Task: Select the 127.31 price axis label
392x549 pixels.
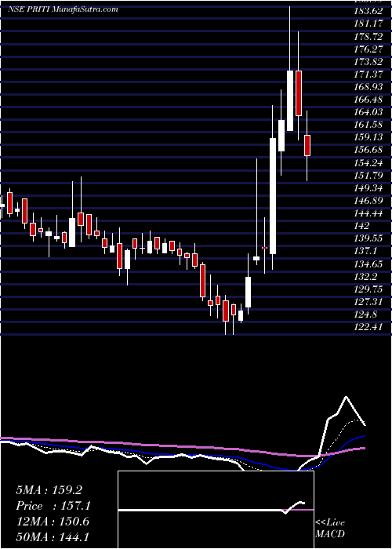Action: click(x=368, y=302)
